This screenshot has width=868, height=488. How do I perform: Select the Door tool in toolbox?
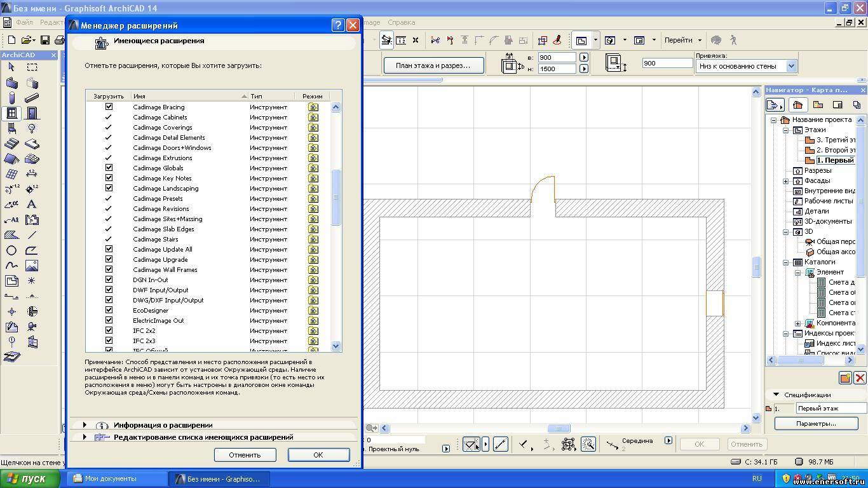click(x=32, y=114)
